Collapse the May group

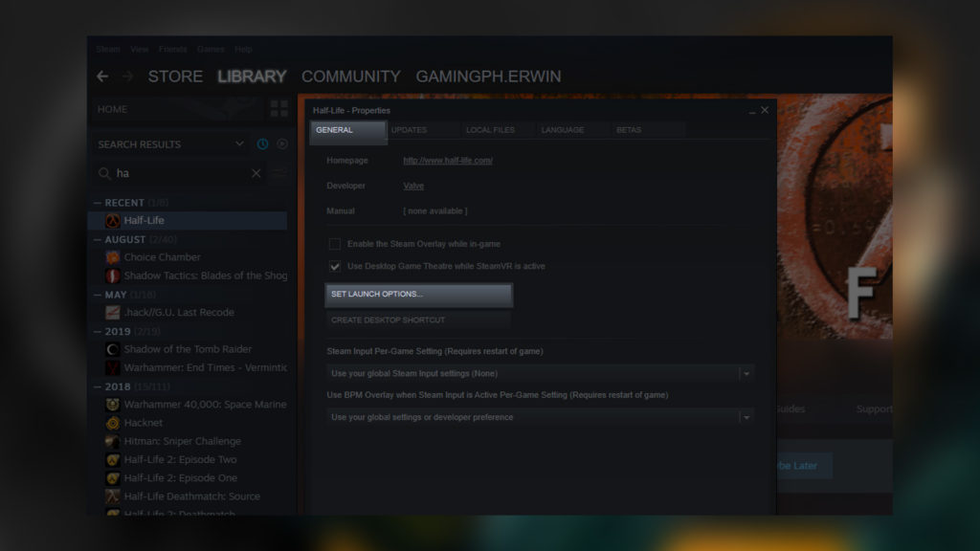pos(98,295)
